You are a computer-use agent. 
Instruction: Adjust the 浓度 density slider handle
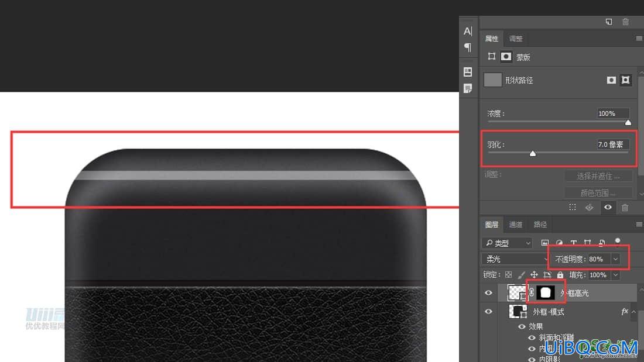pyautogui.click(x=628, y=122)
